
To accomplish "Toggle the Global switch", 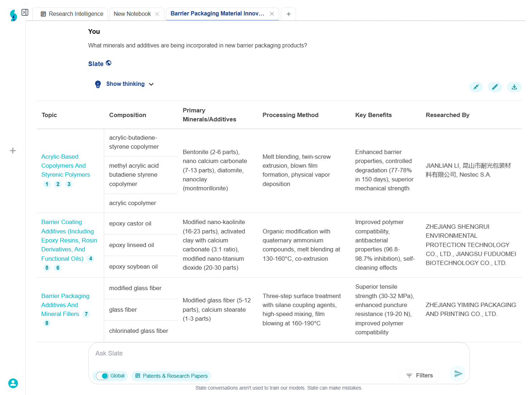I will click(102, 376).
